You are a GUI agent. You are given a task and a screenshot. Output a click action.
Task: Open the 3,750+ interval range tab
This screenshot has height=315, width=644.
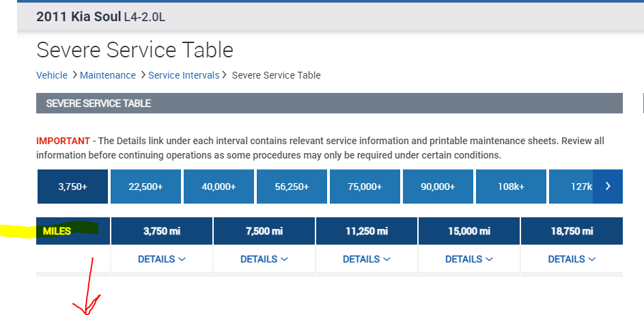(x=72, y=186)
